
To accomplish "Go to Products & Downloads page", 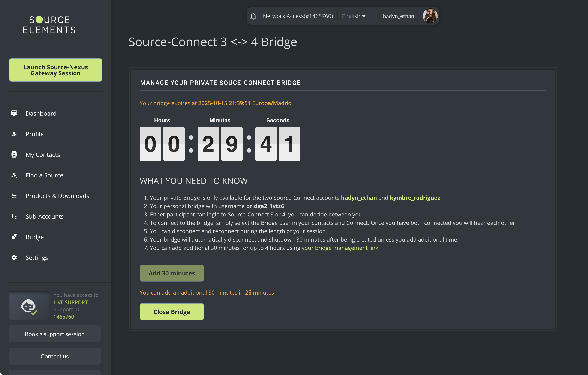I will (x=57, y=196).
